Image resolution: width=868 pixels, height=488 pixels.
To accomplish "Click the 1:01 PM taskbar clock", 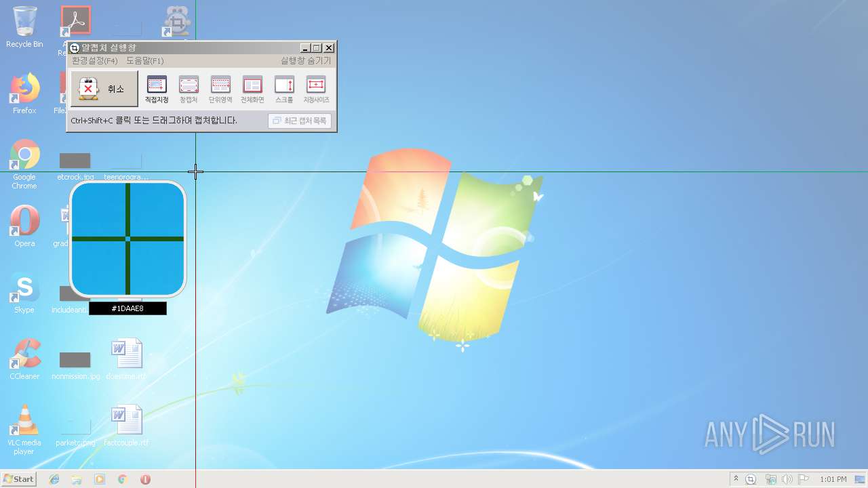I will (833, 479).
